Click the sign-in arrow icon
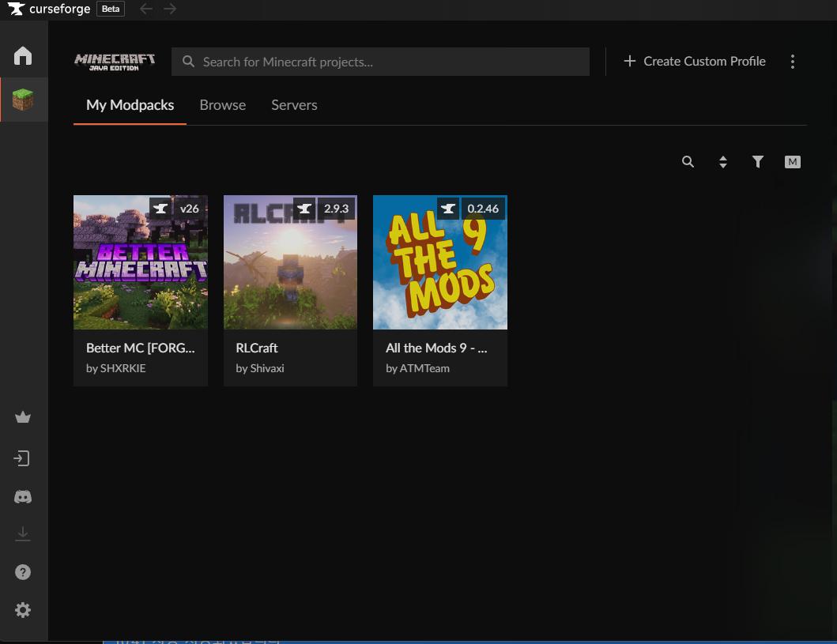 click(x=23, y=458)
